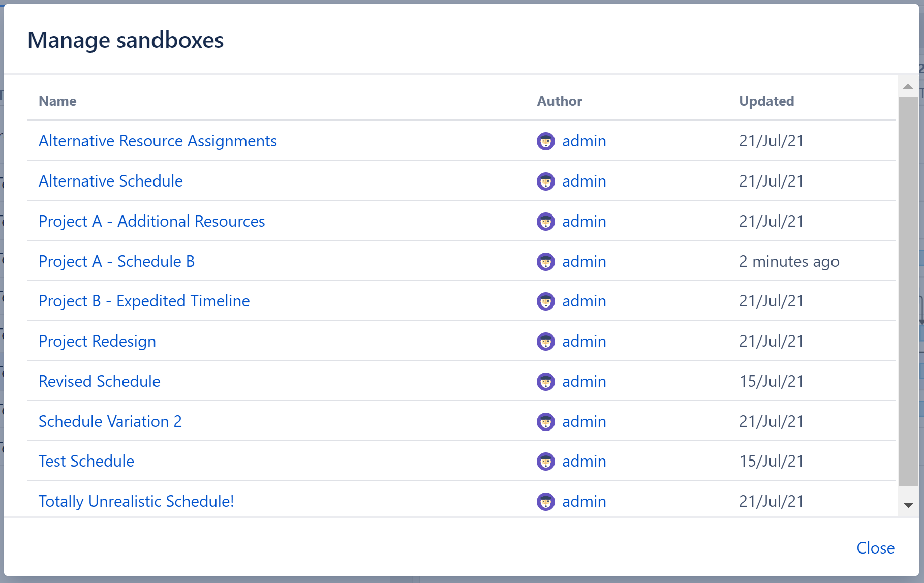Viewport: 924px width, 583px height.
Task: Click the admin avatar for Project Redesign
Action: point(546,341)
